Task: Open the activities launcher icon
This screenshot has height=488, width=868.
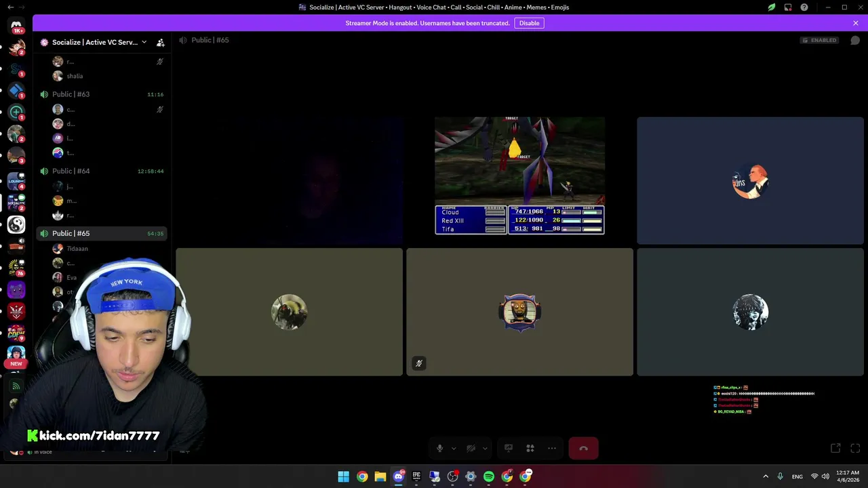Action: click(530, 448)
